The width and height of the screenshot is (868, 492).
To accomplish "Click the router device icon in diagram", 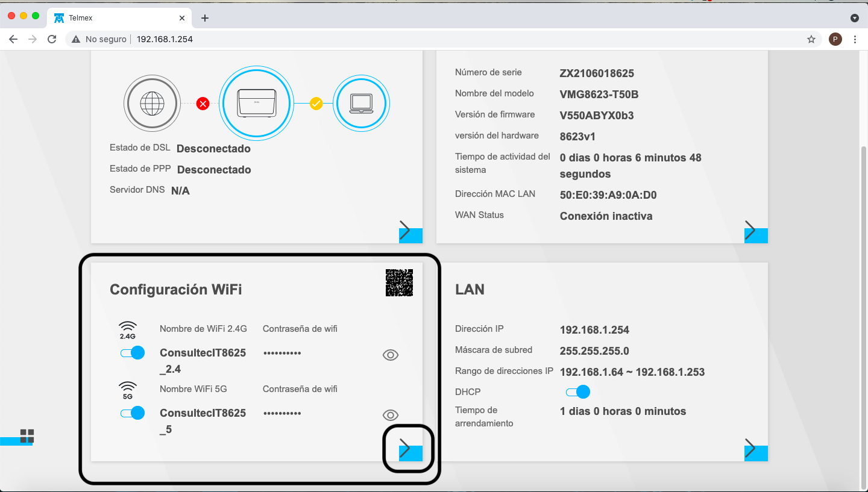I will [256, 104].
